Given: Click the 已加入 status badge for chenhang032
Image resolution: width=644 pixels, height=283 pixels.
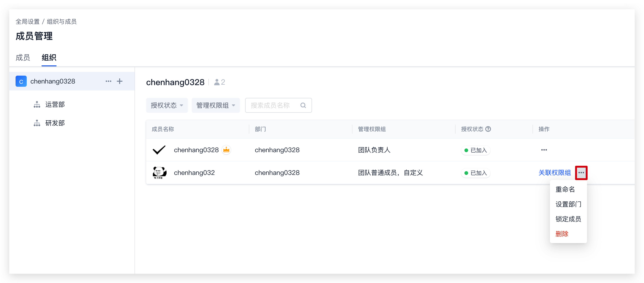Looking at the screenshot, I should point(476,173).
